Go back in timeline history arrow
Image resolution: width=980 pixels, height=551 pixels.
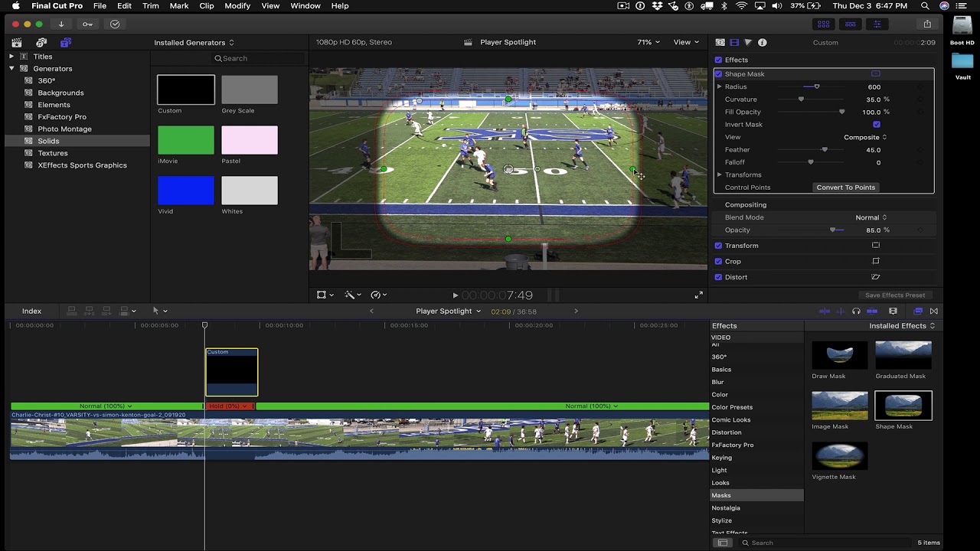coord(372,311)
